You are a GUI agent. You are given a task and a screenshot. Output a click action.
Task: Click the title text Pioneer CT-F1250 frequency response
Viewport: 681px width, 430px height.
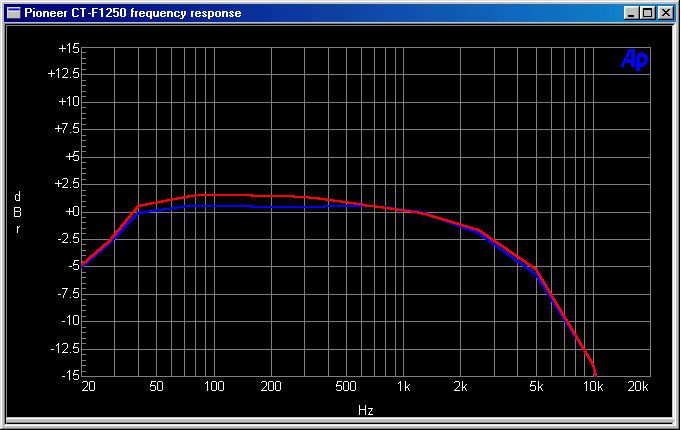(x=132, y=13)
